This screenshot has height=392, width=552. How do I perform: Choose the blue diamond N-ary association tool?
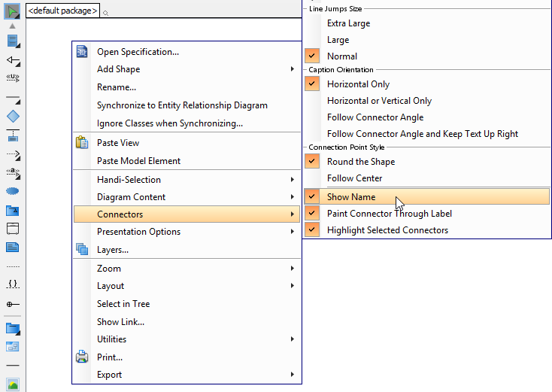[x=13, y=116]
